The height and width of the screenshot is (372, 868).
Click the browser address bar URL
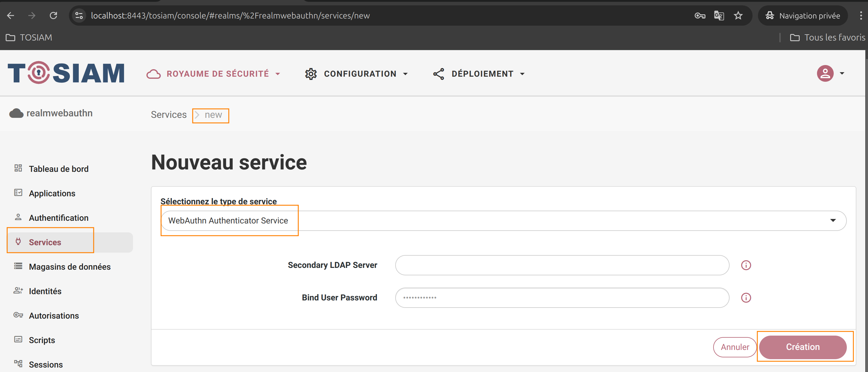(x=230, y=16)
